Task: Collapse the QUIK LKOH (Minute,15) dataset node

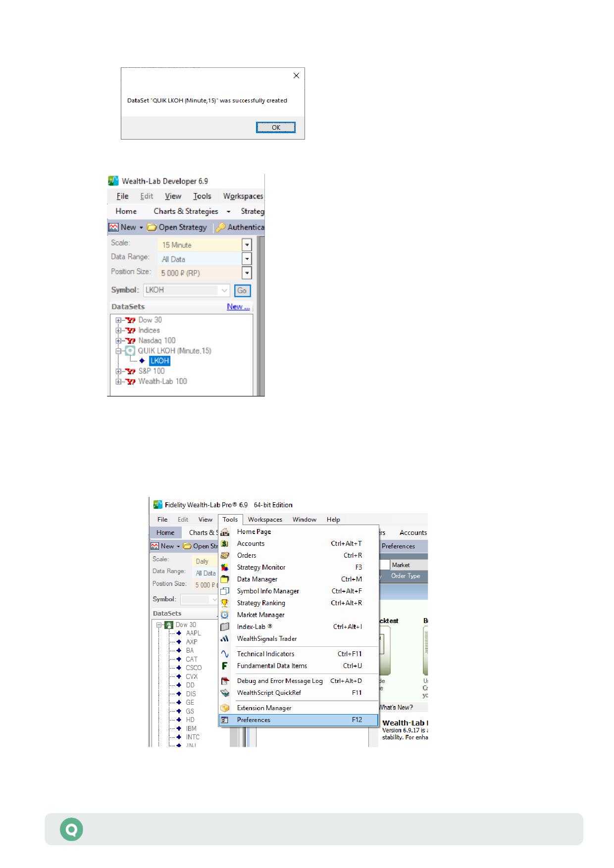Action: click(118, 351)
